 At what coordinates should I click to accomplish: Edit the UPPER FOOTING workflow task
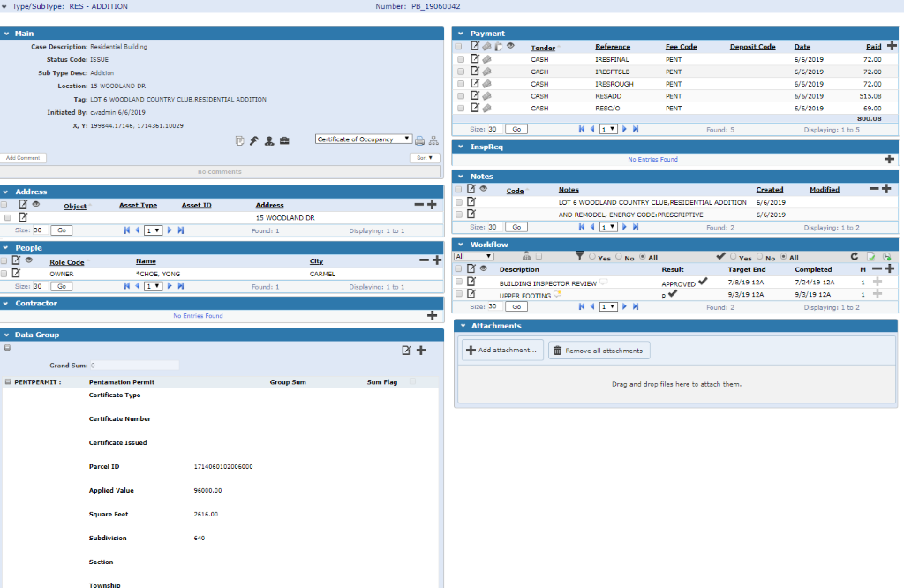click(x=471, y=293)
